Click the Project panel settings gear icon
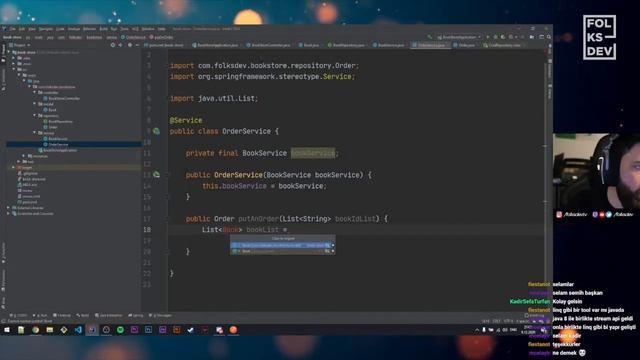The height and width of the screenshot is (360, 640). coord(129,45)
